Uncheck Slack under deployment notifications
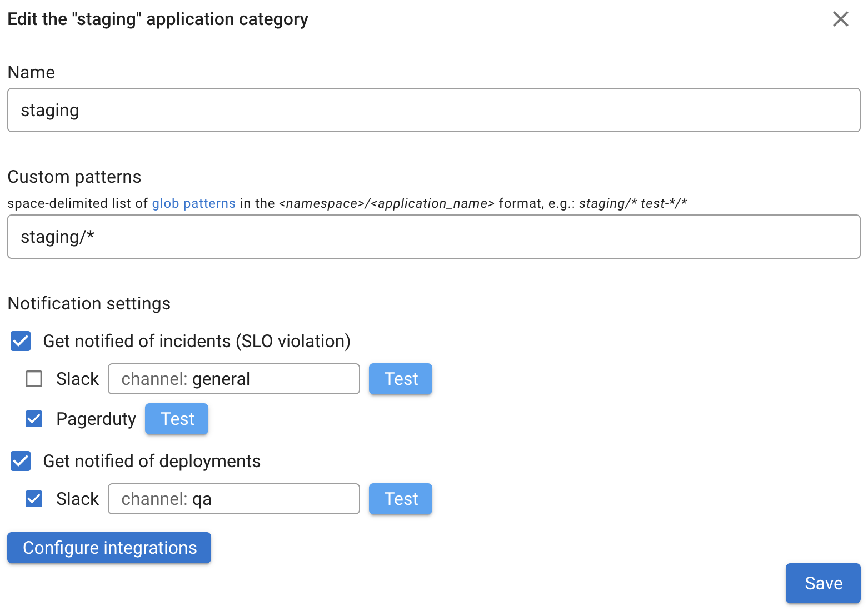The height and width of the screenshot is (611, 868). click(x=34, y=499)
